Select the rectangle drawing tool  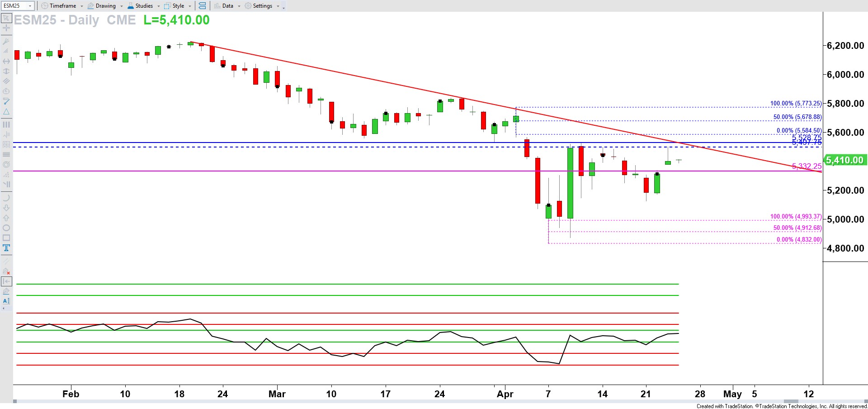pyautogui.click(x=6, y=238)
